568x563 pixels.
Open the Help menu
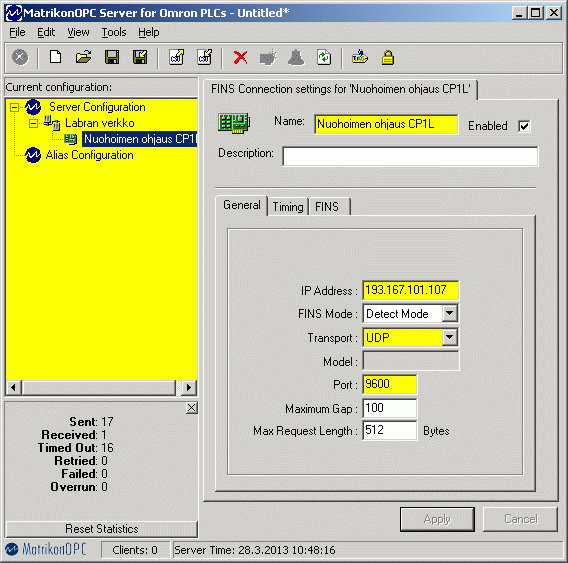coord(149,32)
